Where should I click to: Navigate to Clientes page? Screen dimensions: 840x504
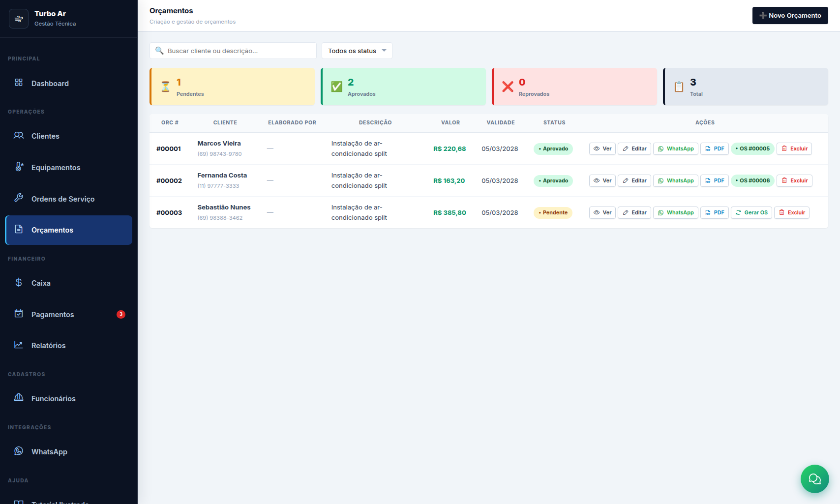(x=69, y=136)
